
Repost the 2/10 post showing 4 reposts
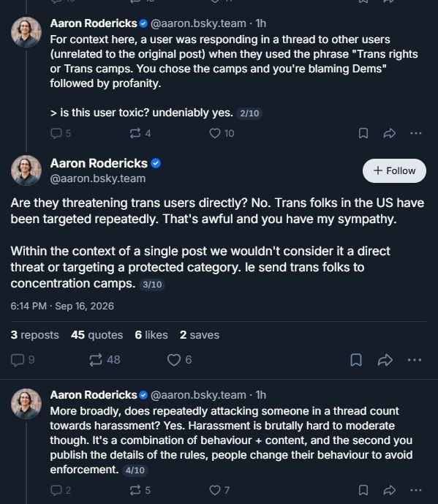pos(140,133)
